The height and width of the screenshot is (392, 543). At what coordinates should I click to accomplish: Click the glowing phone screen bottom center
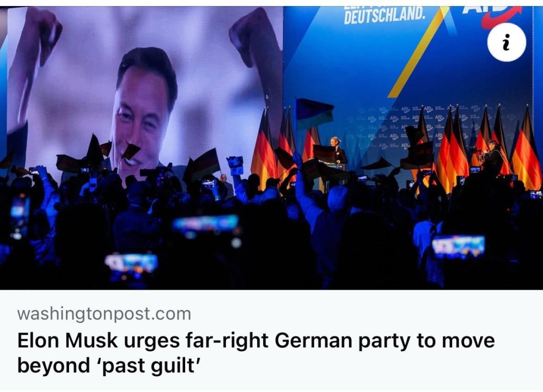pyautogui.click(x=206, y=224)
